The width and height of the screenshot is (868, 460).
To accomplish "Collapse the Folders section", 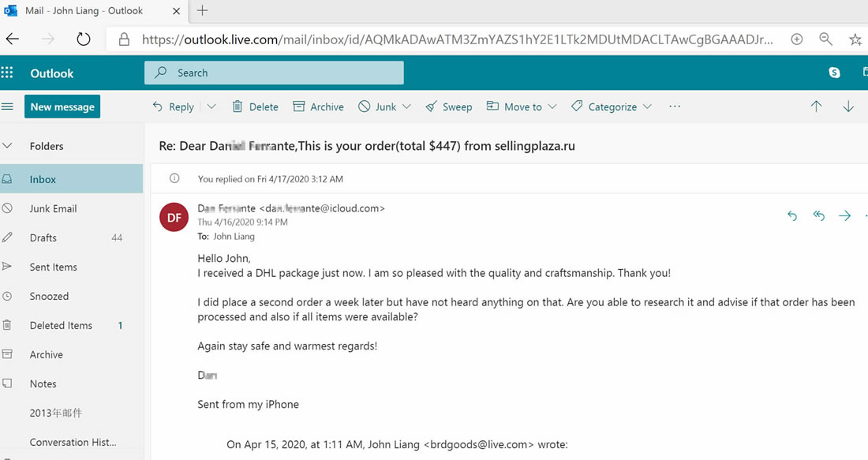I will pos(8,146).
